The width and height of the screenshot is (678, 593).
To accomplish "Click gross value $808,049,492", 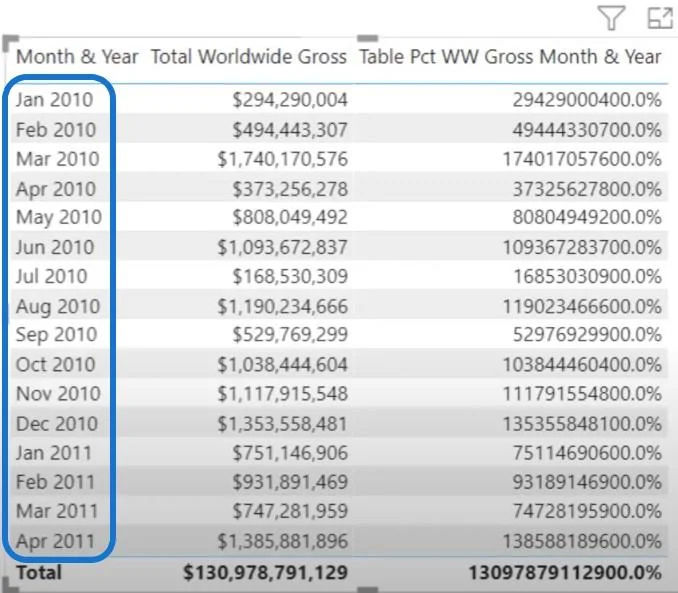I will (290, 217).
